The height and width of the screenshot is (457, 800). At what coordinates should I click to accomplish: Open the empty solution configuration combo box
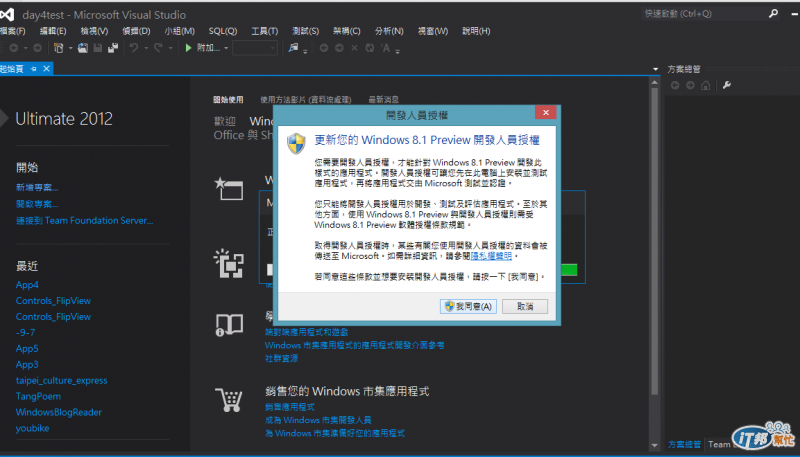[255, 48]
